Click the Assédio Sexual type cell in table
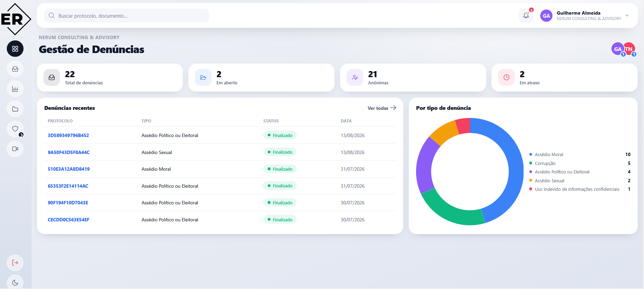This screenshot has height=289, width=644. tap(157, 152)
